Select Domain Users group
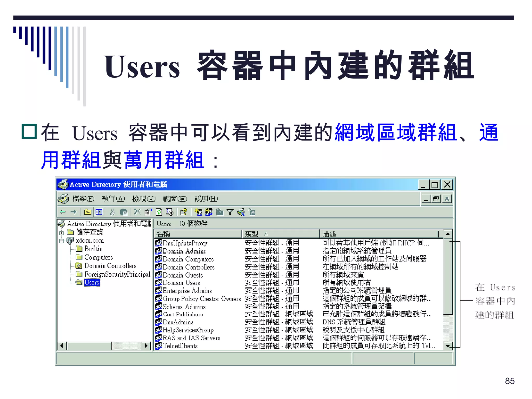532x399 pixels. pyautogui.click(x=178, y=283)
